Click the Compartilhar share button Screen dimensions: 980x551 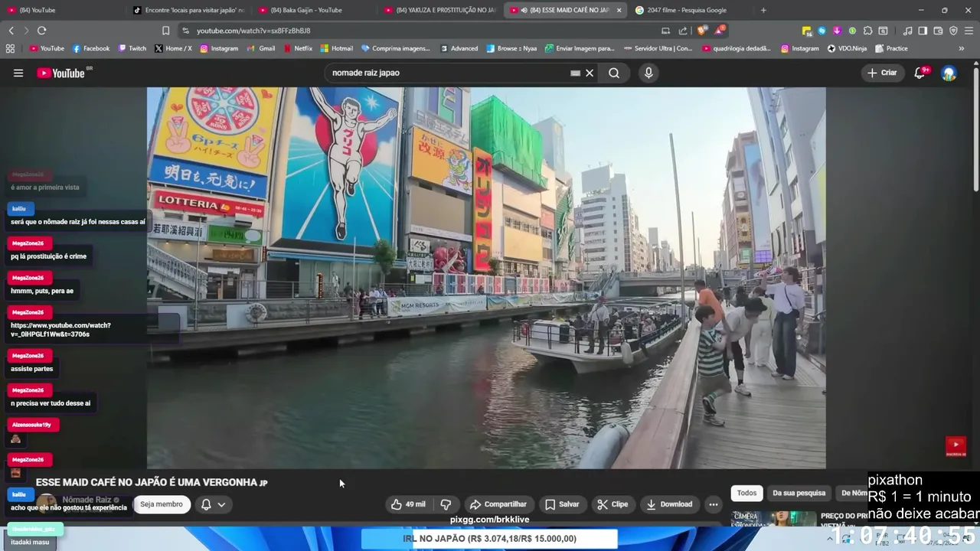498,504
